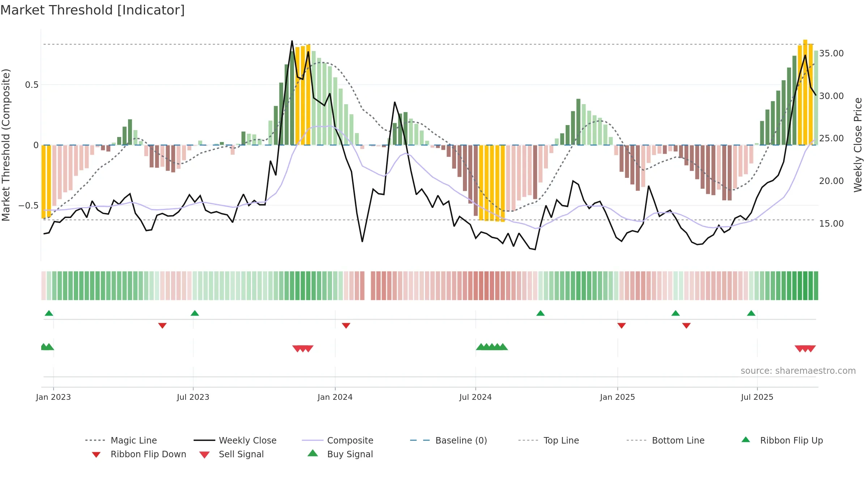
Task: Click the ribbon flip up marker before Jul 2025
Action: point(751,313)
